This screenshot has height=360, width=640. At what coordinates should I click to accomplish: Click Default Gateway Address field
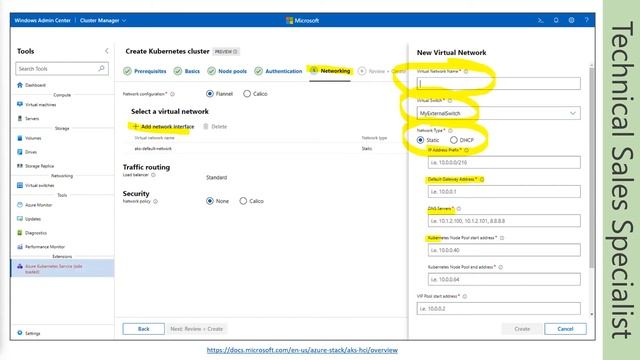[x=504, y=191]
